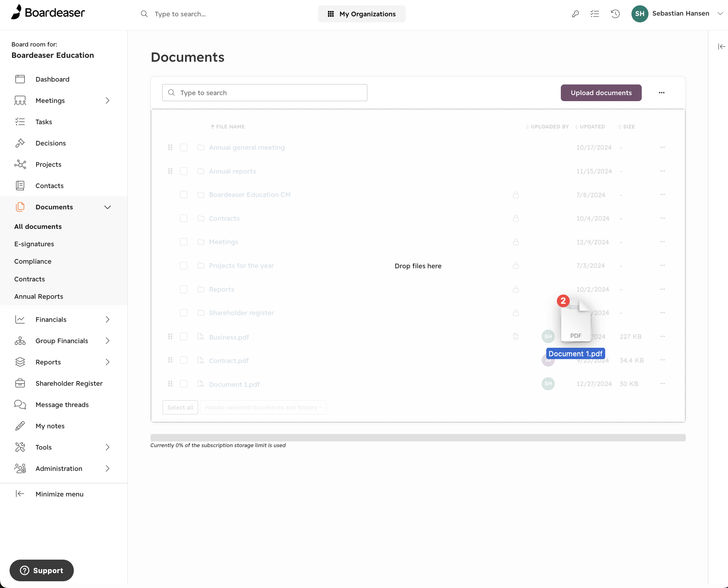Check the Annual reports checkbox
This screenshot has height=588, width=728.
(184, 171)
